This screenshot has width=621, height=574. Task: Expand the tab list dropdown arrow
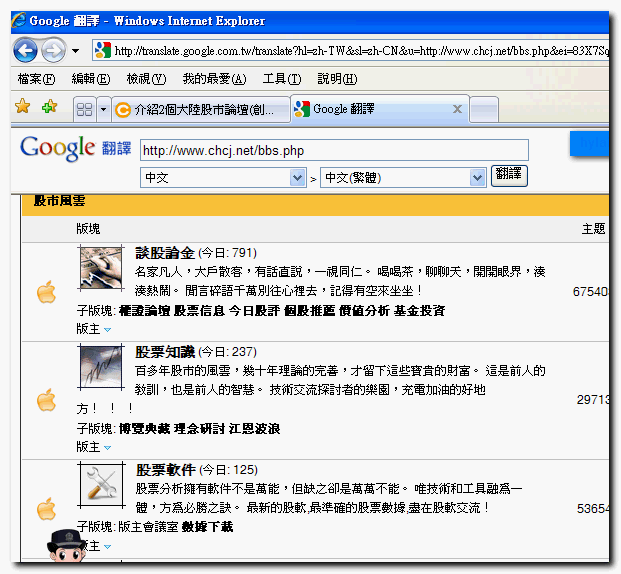(x=104, y=109)
